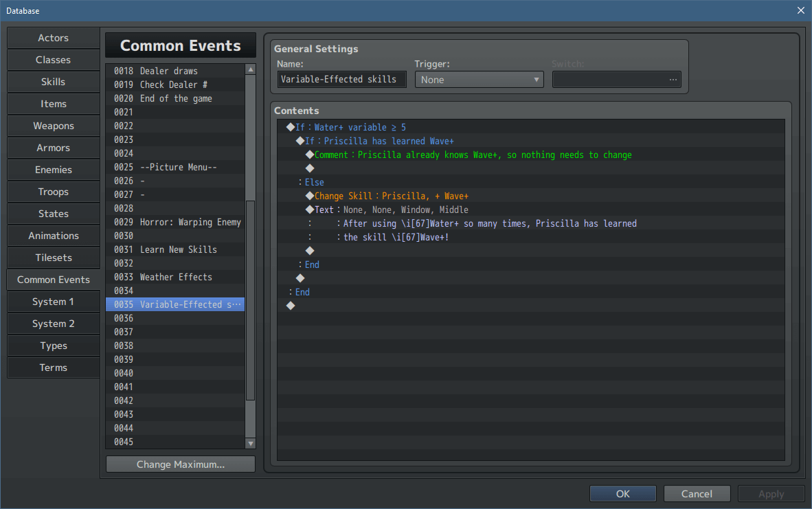Select event 0028 in the list
812x509 pixels.
point(175,208)
